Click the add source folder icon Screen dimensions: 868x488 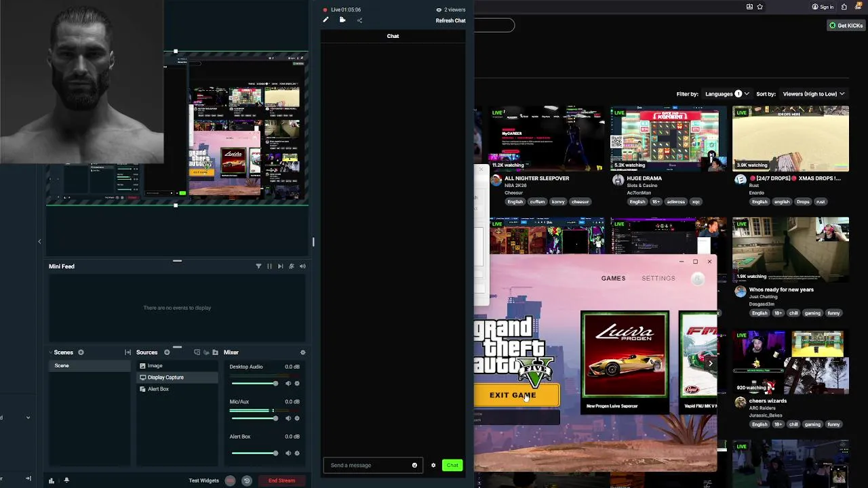216,352
